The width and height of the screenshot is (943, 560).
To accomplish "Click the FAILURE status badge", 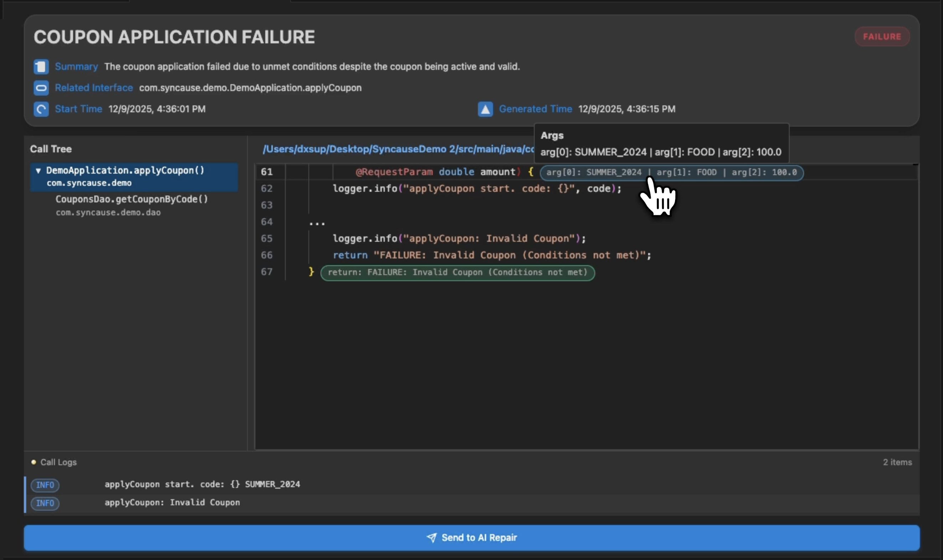I will click(881, 36).
